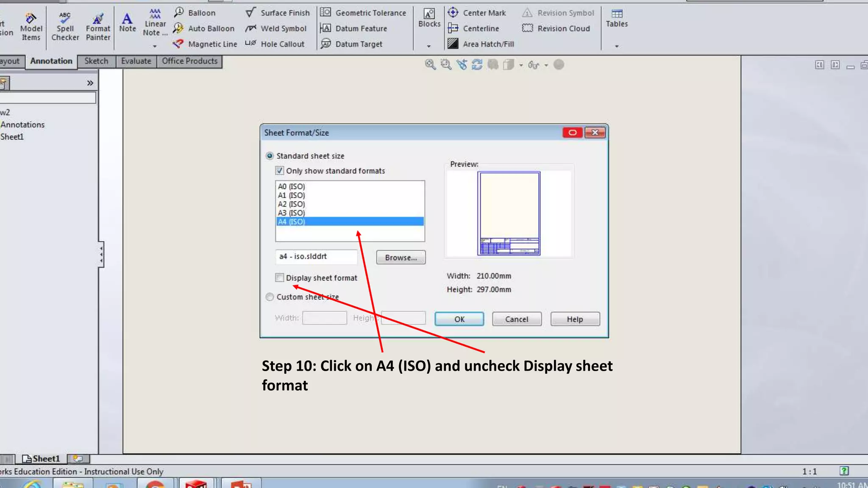Image resolution: width=868 pixels, height=488 pixels.
Task: Switch to the Evaluate tab
Action: (x=136, y=61)
